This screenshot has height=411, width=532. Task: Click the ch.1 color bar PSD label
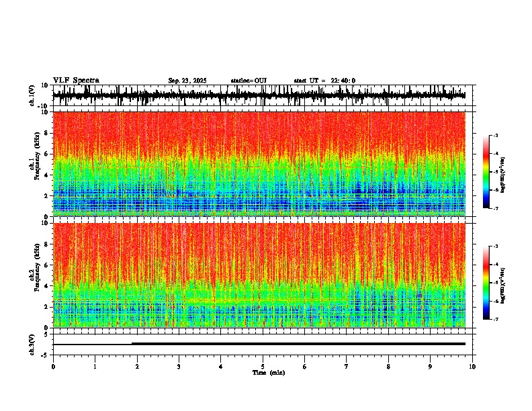click(502, 175)
